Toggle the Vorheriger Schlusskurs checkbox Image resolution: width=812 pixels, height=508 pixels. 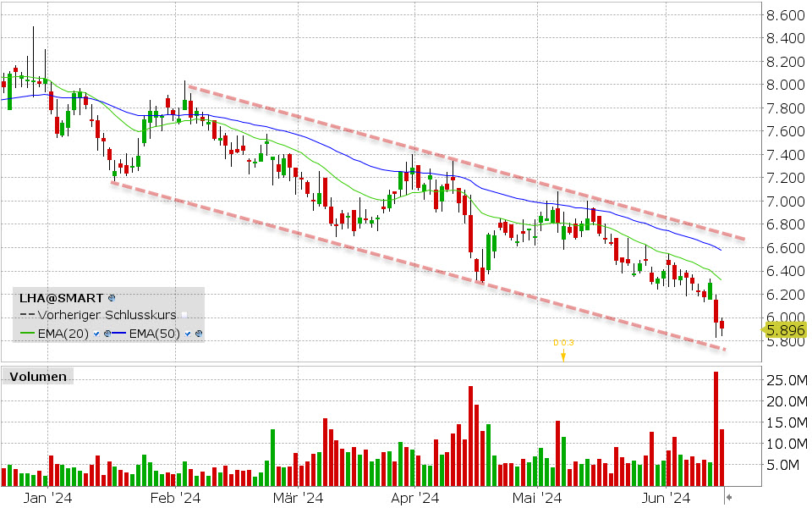coord(184,315)
